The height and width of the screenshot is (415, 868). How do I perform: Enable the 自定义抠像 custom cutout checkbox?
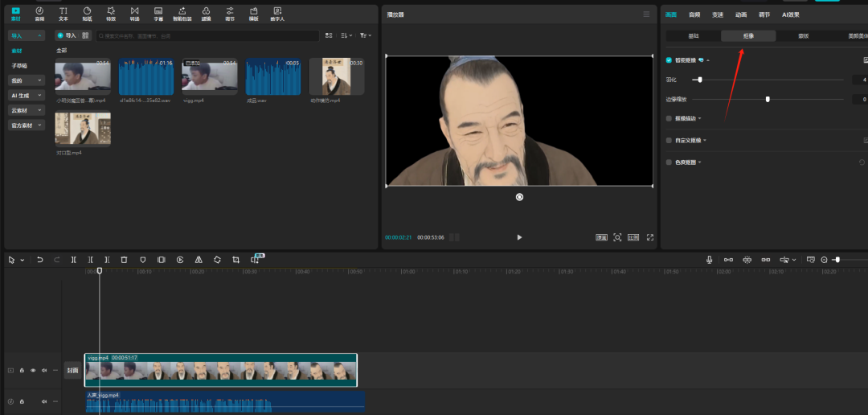(x=669, y=140)
